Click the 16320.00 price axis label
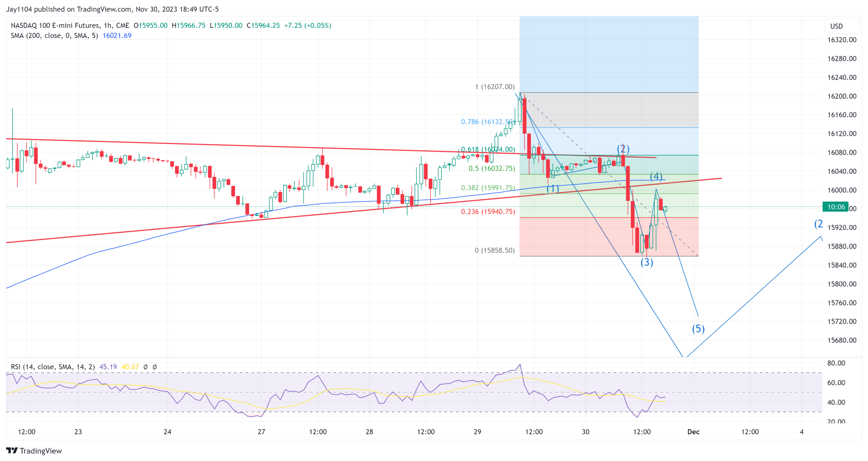868x461 pixels. [842, 40]
